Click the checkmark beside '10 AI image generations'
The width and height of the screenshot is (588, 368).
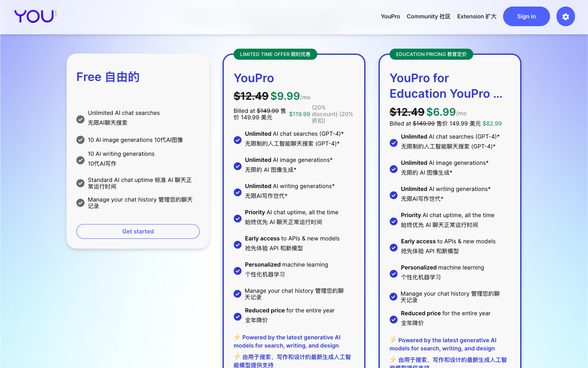pyautogui.click(x=80, y=140)
